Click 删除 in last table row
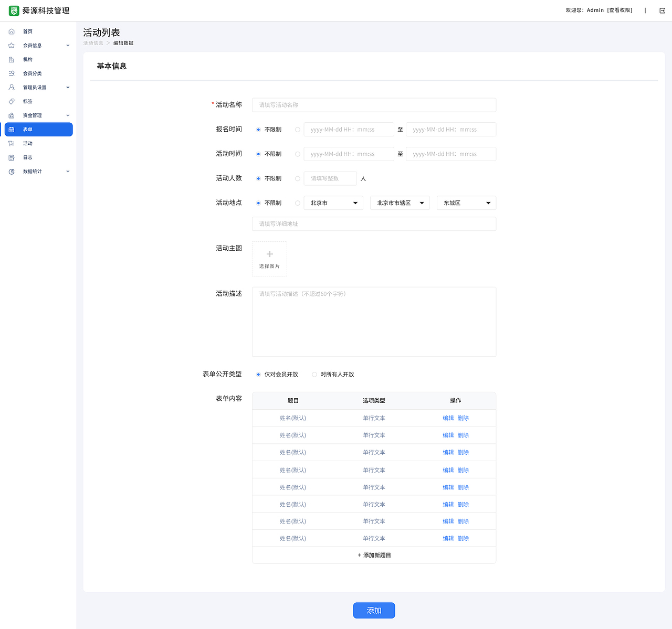The width and height of the screenshot is (672, 629). point(463,538)
